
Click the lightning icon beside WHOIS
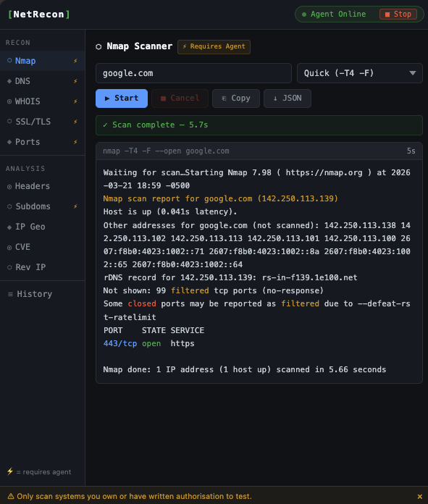click(x=75, y=101)
